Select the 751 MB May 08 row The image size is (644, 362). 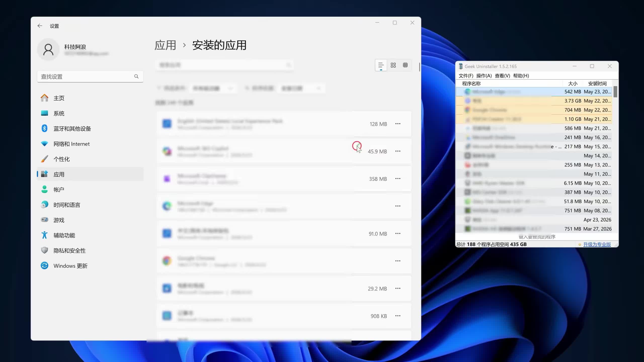(x=534, y=211)
